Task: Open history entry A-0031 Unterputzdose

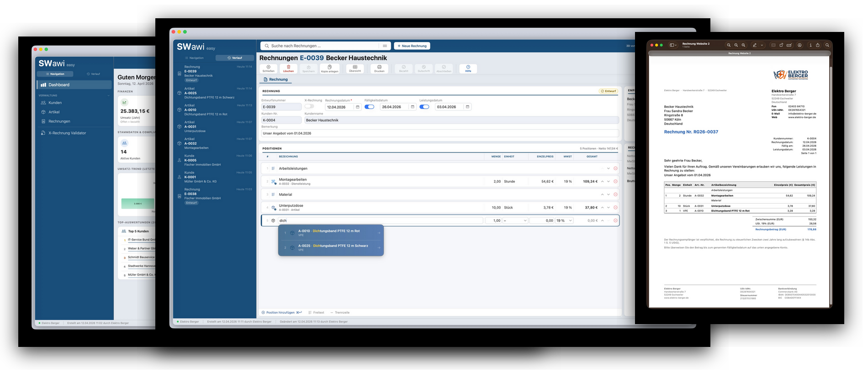Action: point(215,126)
